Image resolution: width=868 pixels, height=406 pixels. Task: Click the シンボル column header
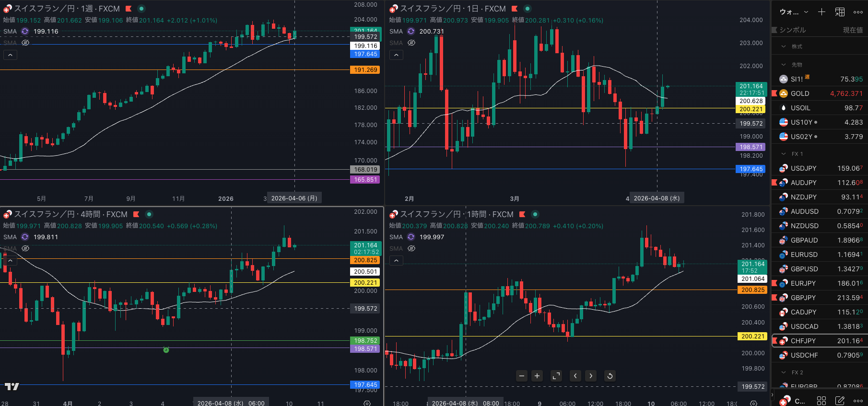coord(792,30)
